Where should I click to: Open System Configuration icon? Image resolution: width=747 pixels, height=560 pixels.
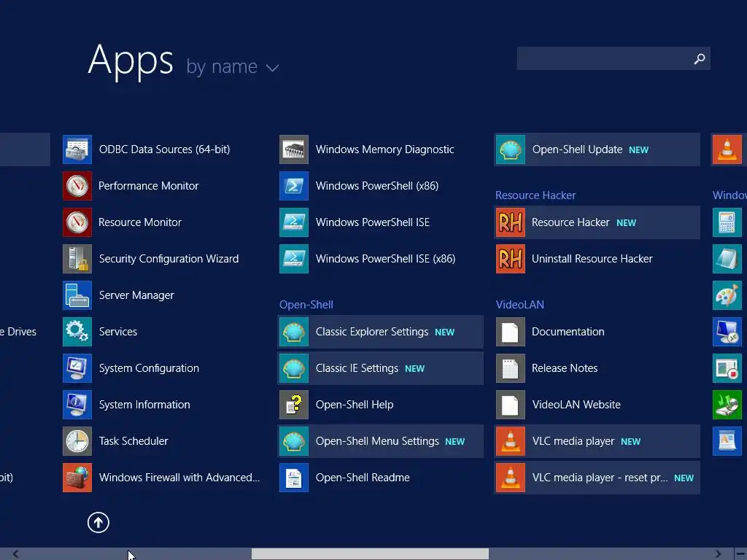click(77, 368)
